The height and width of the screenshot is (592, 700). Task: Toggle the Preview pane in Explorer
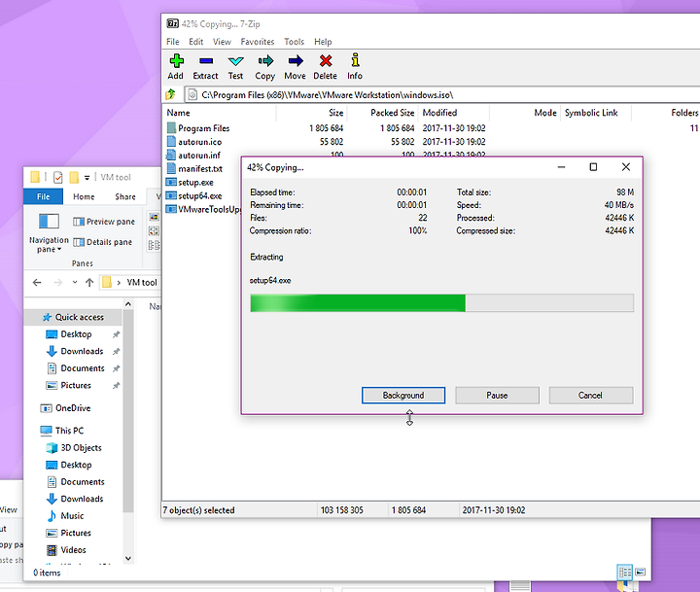(x=104, y=222)
